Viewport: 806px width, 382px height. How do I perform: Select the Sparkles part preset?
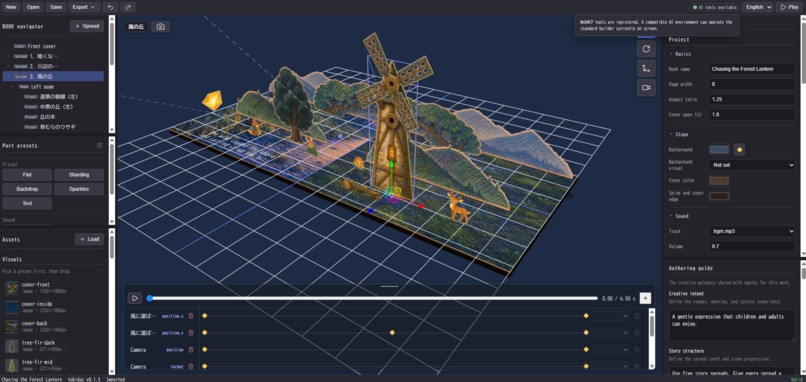pos(79,189)
